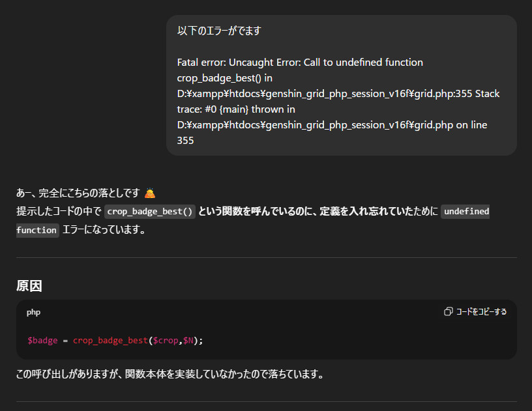
Task: Click the text 以下のエラーがでます
Action: [219, 31]
